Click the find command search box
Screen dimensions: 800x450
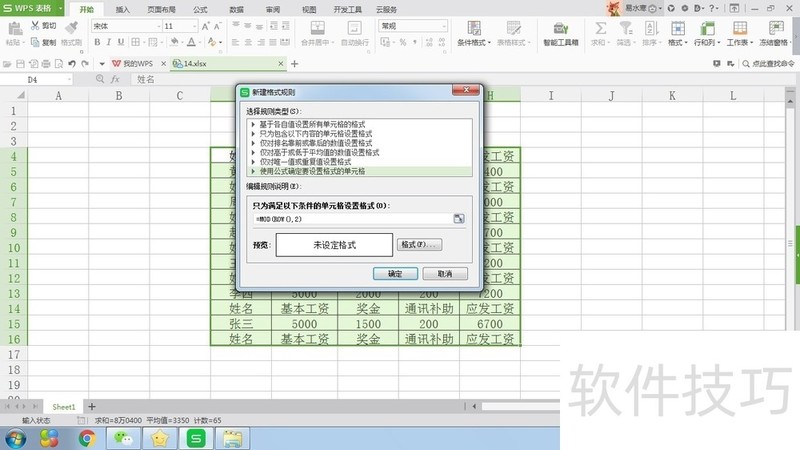click(768, 64)
